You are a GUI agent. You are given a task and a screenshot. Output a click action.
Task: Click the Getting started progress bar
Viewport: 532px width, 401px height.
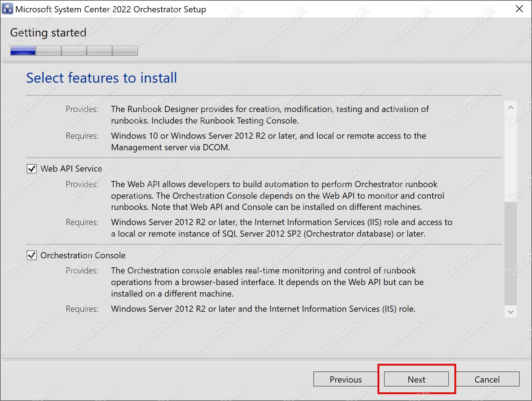74,51
